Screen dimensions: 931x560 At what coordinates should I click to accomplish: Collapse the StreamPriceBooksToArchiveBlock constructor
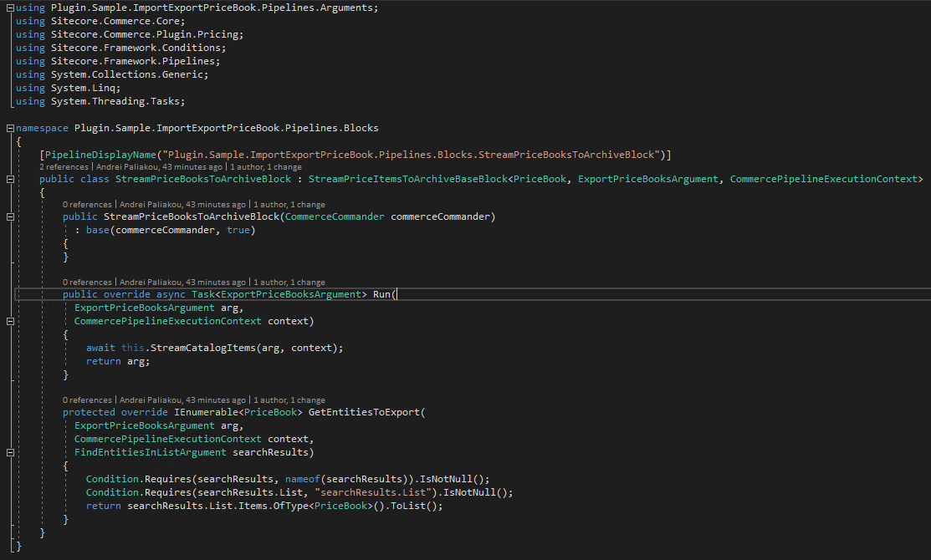[10, 217]
